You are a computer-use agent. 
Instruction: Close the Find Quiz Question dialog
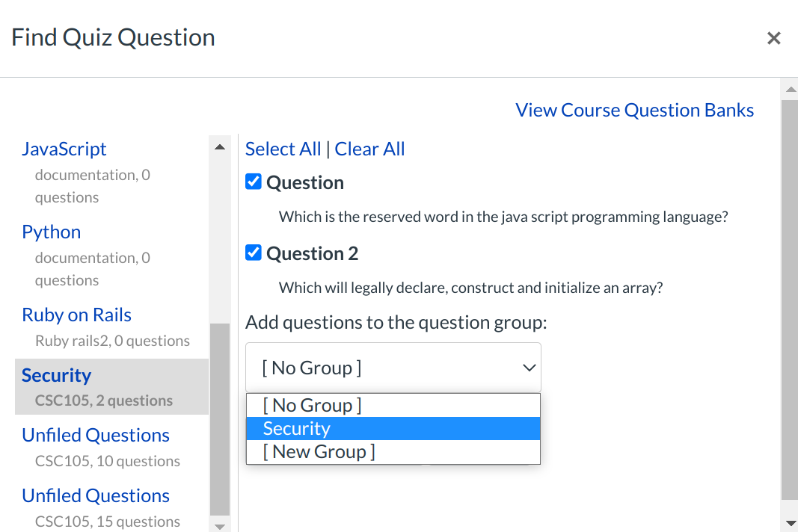(774, 38)
